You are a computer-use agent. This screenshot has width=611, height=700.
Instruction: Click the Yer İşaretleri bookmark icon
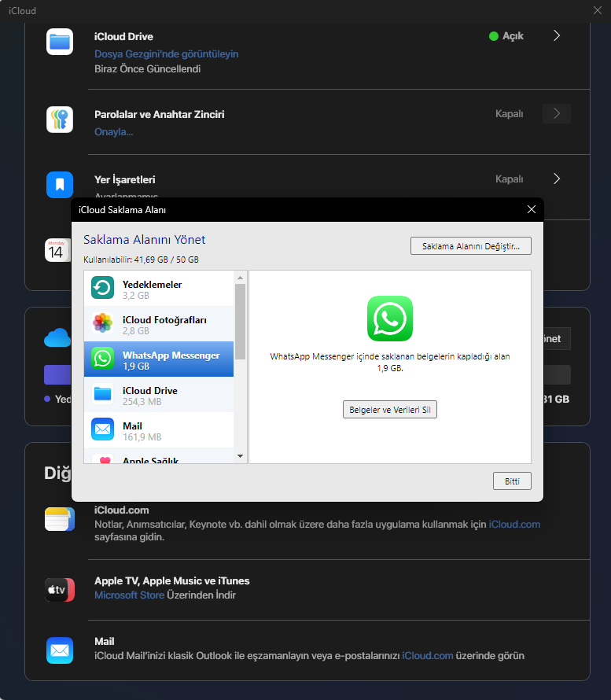point(59,184)
